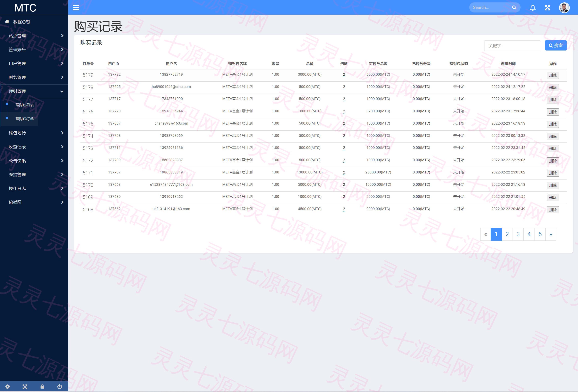This screenshot has width=578, height=392.
Task: Expand the 充提管理 menu
Action: click(34, 174)
